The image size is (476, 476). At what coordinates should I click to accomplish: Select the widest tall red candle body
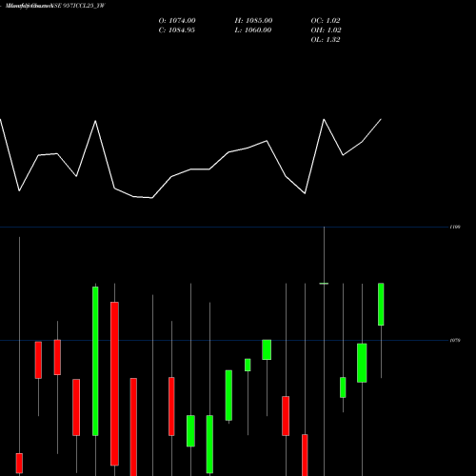click(114, 384)
